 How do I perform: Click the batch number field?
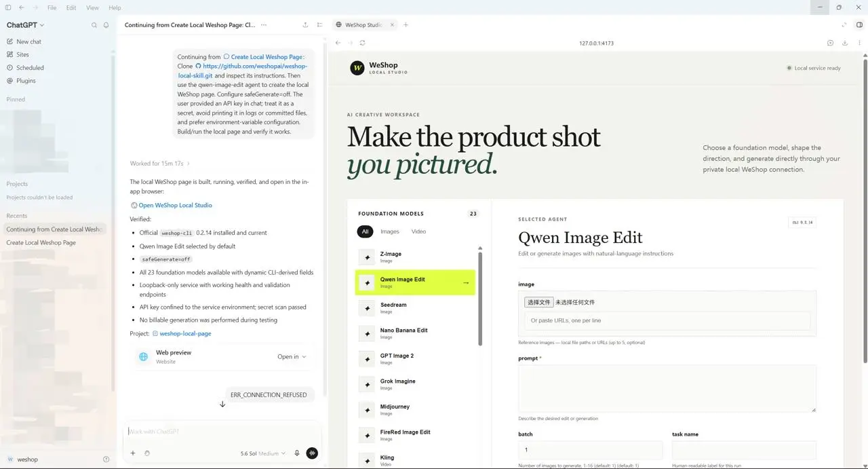tap(591, 450)
